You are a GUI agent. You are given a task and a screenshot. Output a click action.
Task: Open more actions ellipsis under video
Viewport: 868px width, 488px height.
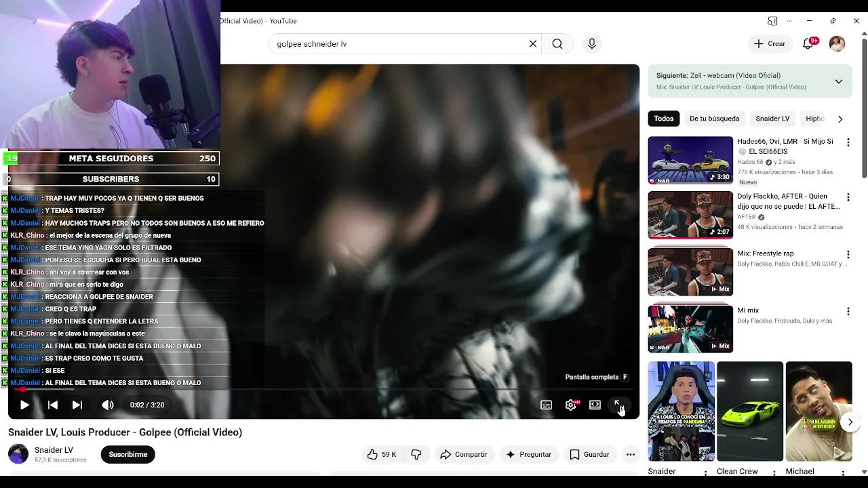[631, 454]
